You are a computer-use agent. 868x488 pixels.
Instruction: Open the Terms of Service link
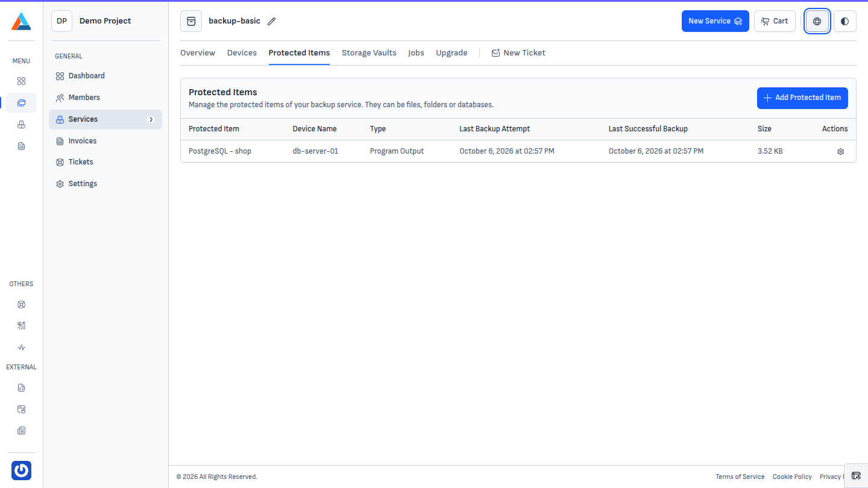click(x=740, y=477)
